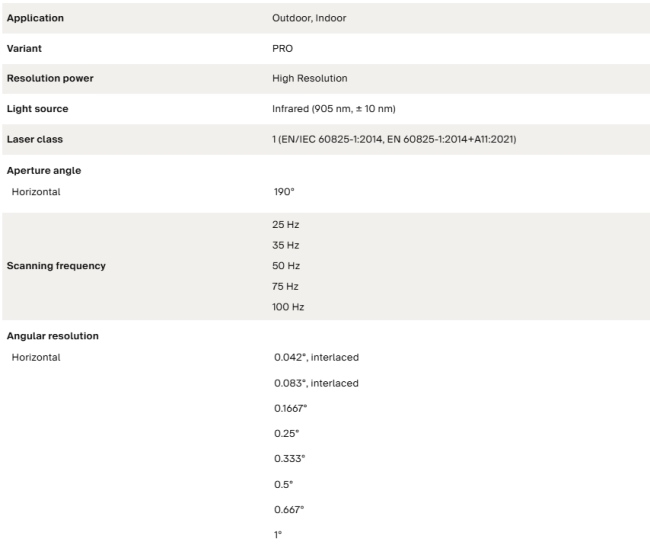Select the 0.667° resolution value
Image resolution: width=650 pixels, height=552 pixels.
[x=289, y=510]
